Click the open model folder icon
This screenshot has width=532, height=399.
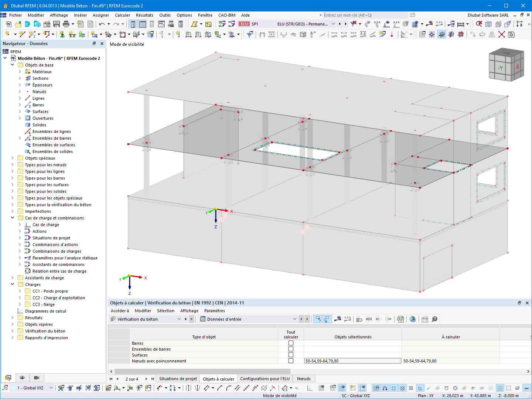(18, 24)
